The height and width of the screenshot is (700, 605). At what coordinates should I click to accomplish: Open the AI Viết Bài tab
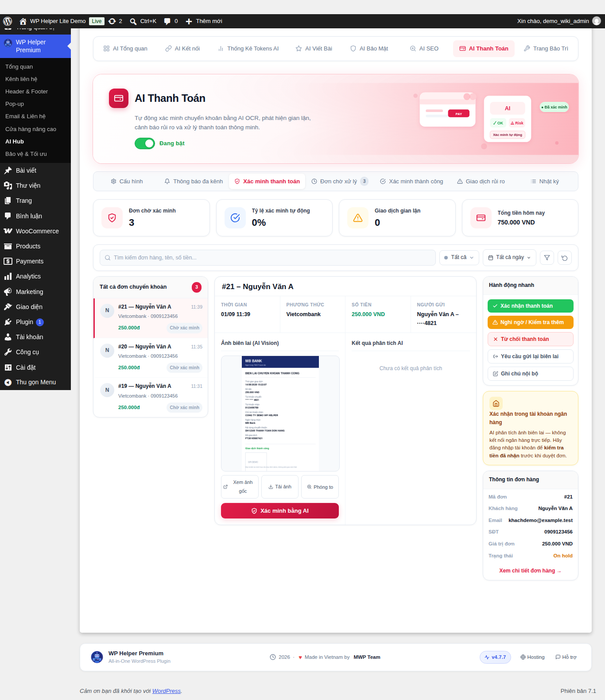click(x=314, y=49)
